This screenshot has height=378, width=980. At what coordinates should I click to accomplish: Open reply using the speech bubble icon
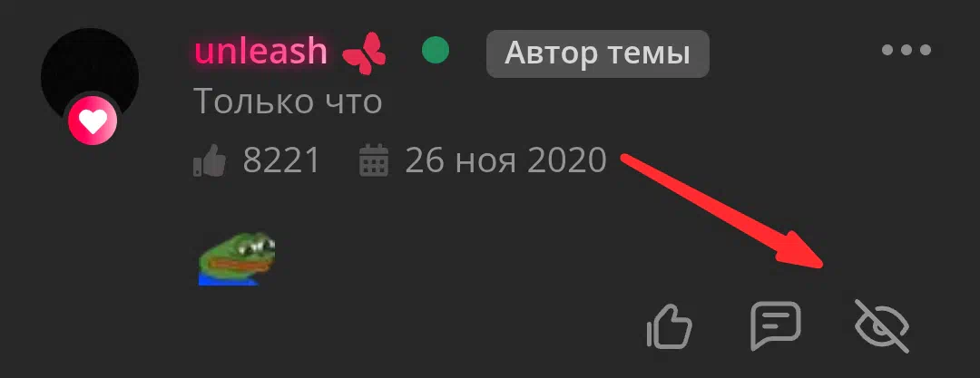point(776,325)
